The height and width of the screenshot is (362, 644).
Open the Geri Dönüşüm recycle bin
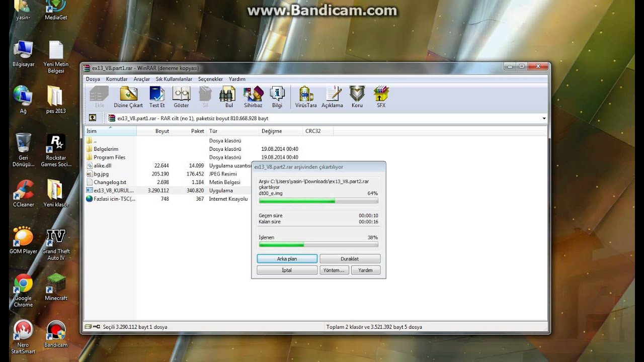pyautogui.click(x=23, y=150)
